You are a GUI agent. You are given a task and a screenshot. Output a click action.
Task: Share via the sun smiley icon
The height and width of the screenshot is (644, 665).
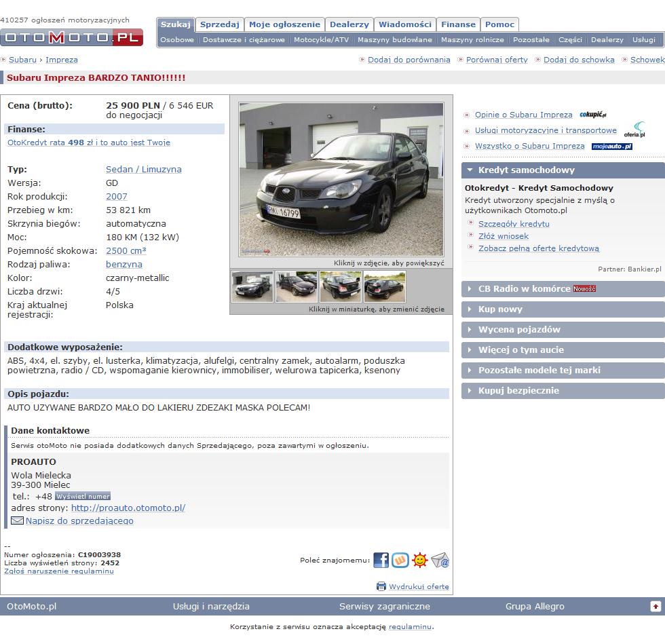(x=420, y=560)
